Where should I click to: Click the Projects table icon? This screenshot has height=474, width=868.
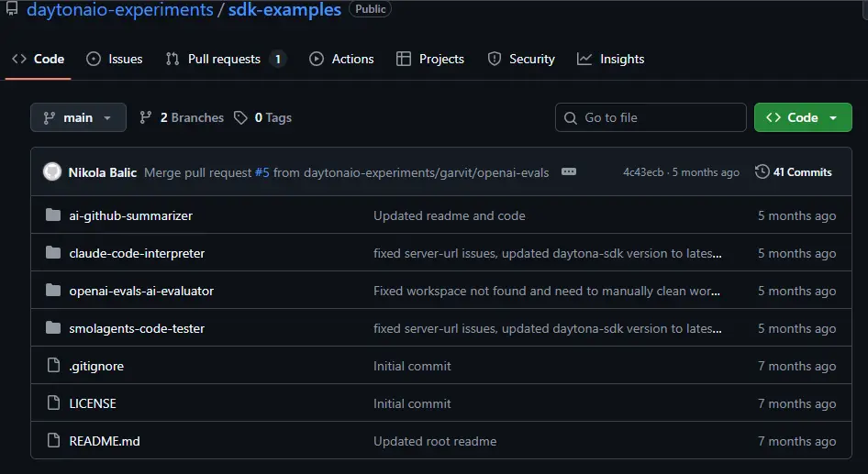404,59
